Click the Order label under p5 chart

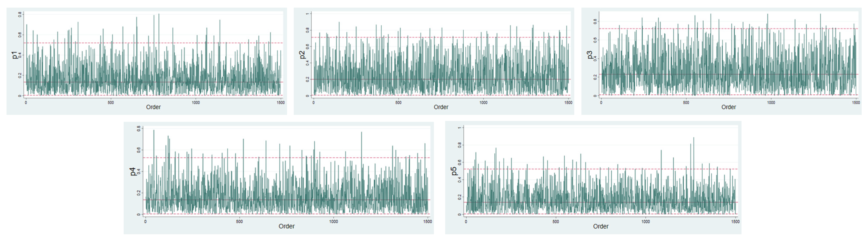601,226
